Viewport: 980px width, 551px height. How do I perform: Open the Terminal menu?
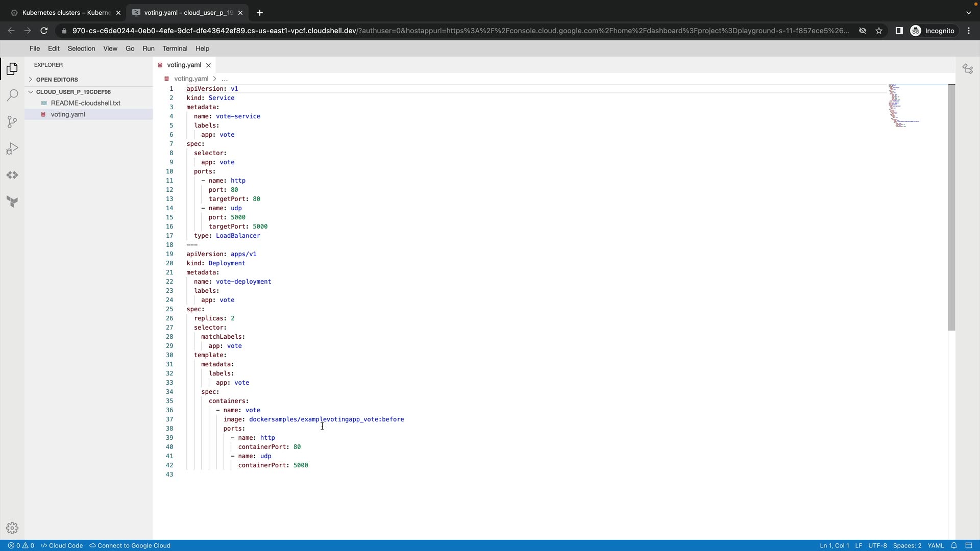175,48
